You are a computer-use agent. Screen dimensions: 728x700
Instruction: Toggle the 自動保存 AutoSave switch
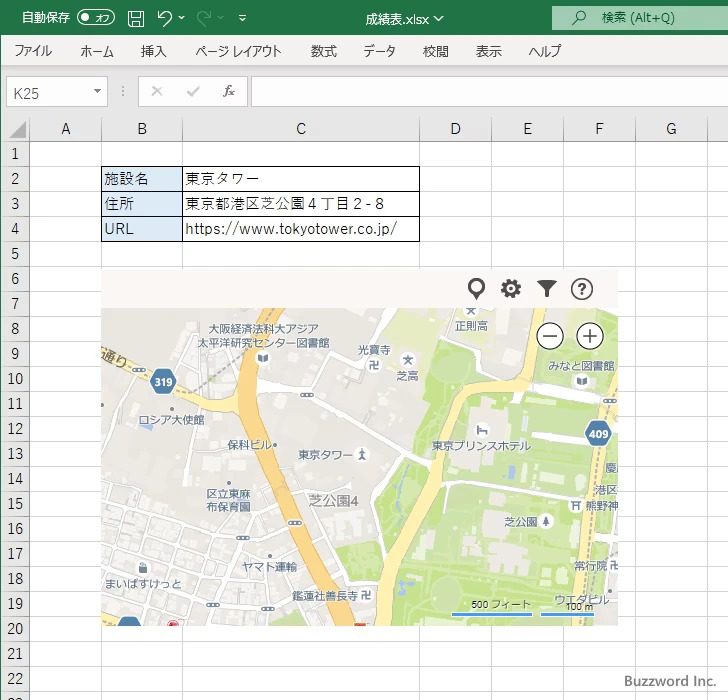click(x=96, y=18)
